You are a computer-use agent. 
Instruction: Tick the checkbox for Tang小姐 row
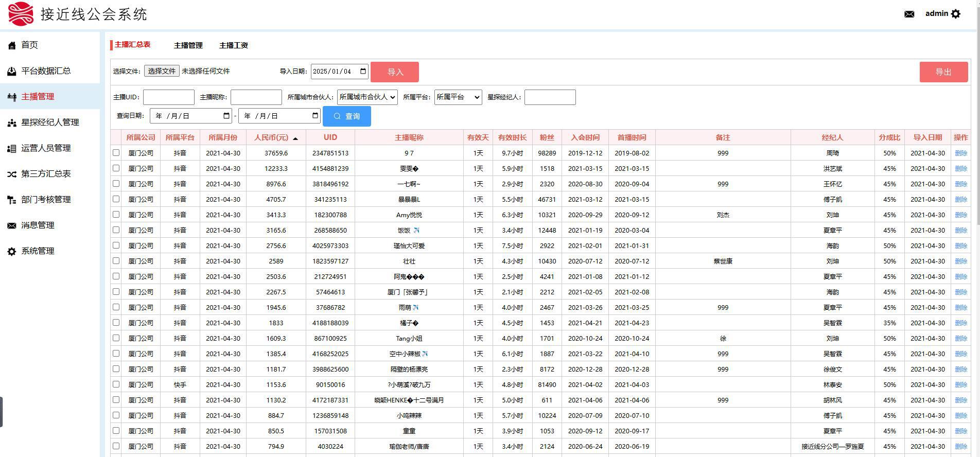tap(116, 338)
